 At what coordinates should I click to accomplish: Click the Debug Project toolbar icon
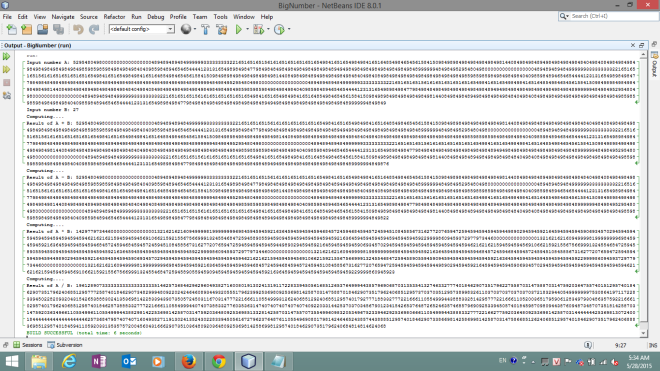click(x=258, y=29)
